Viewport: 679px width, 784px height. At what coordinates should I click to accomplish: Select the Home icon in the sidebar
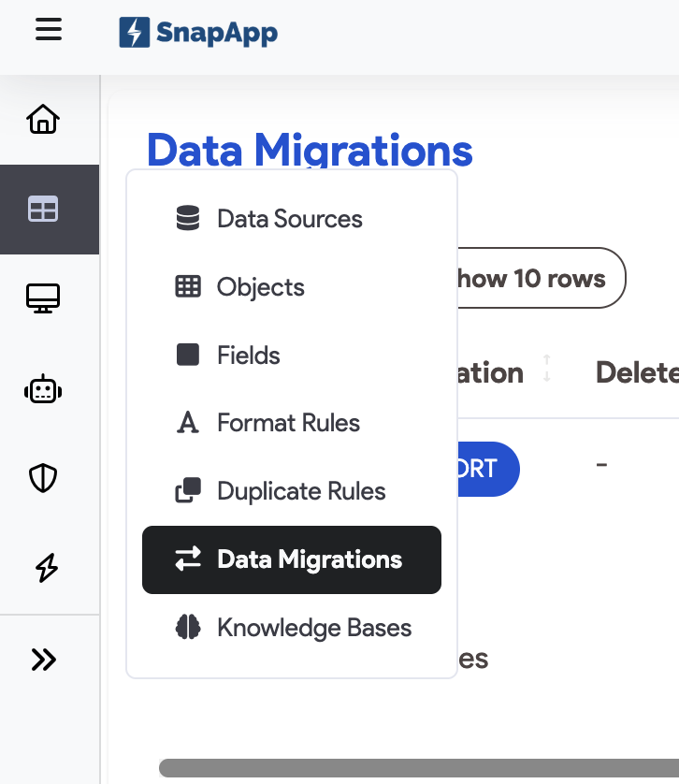[43, 119]
